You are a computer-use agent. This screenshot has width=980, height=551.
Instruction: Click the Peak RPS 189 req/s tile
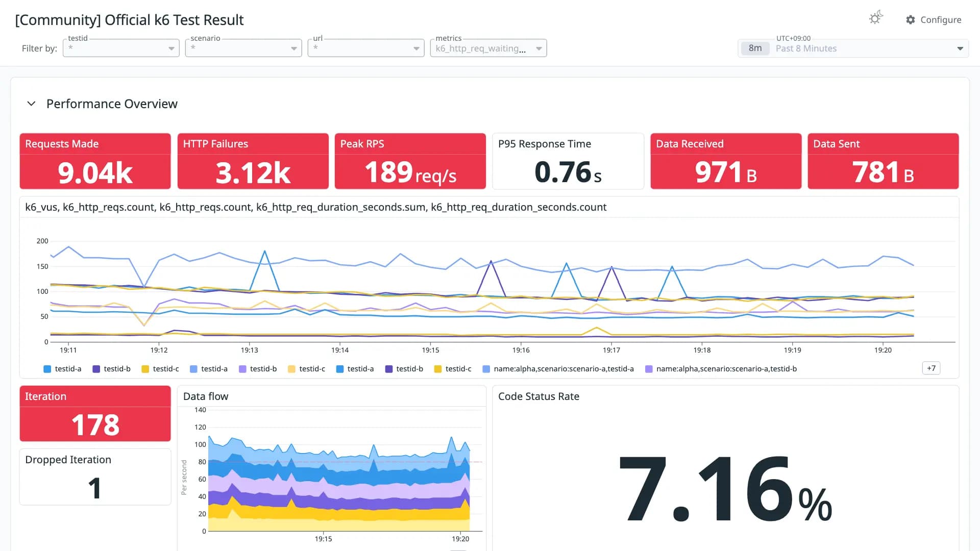(410, 161)
